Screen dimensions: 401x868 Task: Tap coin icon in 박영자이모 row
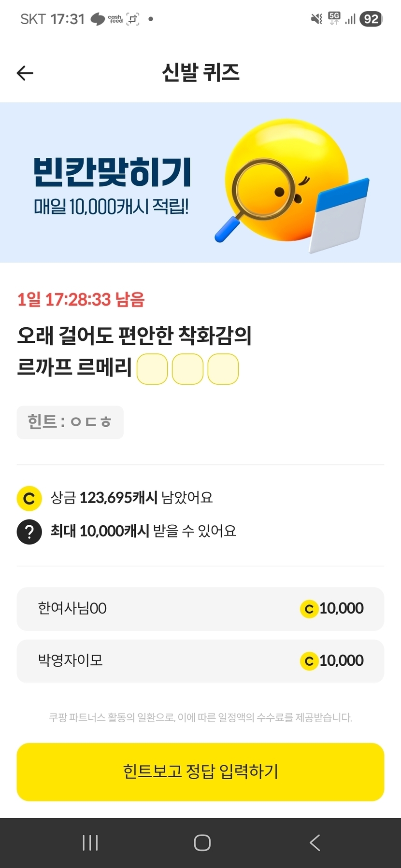[309, 661]
